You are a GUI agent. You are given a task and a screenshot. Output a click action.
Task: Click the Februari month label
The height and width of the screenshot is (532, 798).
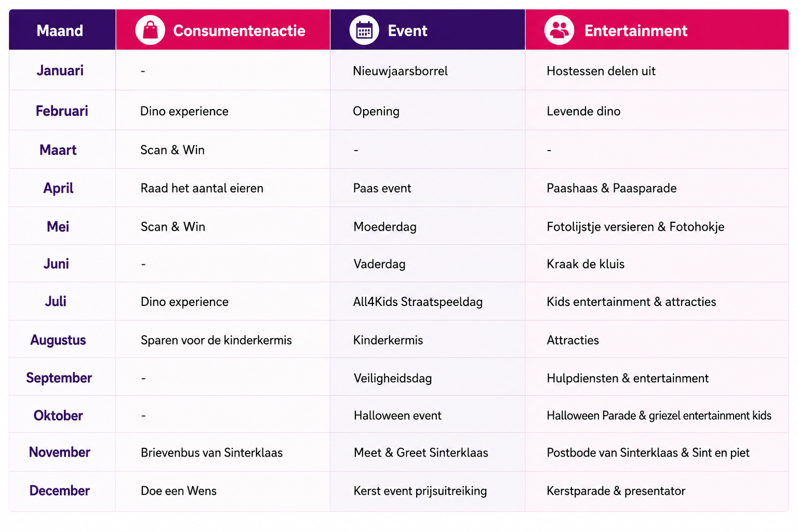click(62, 111)
